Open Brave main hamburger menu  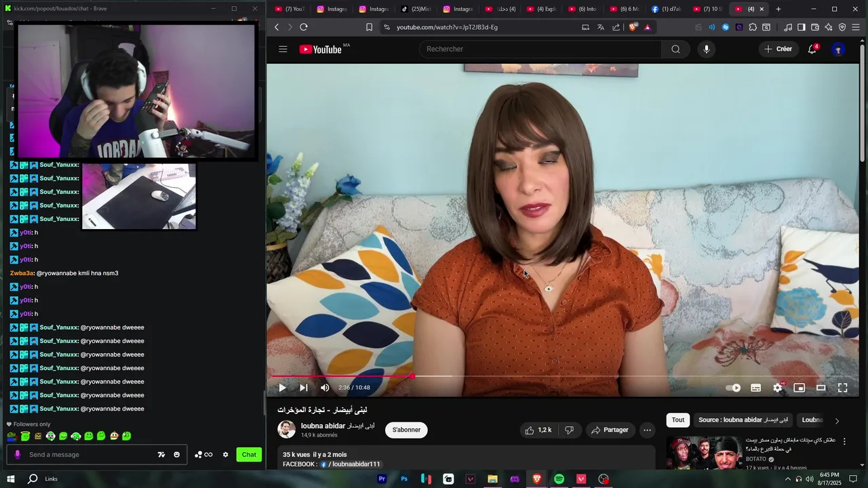tap(856, 27)
